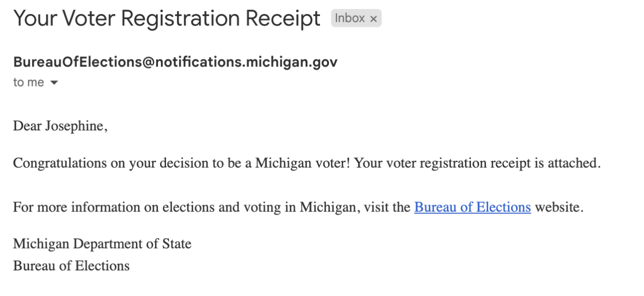Viewport: 644px width, 296px height.
Task: Click the "Dear Josephine," greeting line
Action: tap(60, 126)
